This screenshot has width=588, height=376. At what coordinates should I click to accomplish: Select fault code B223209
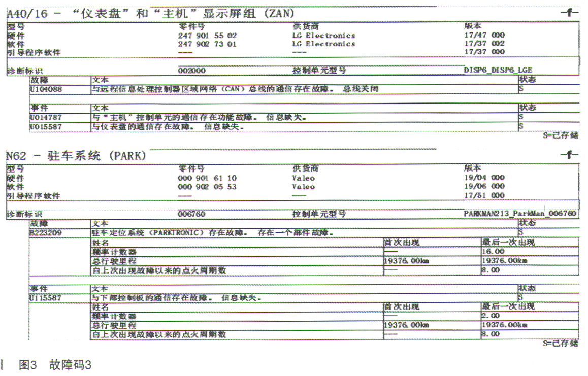tap(46, 233)
